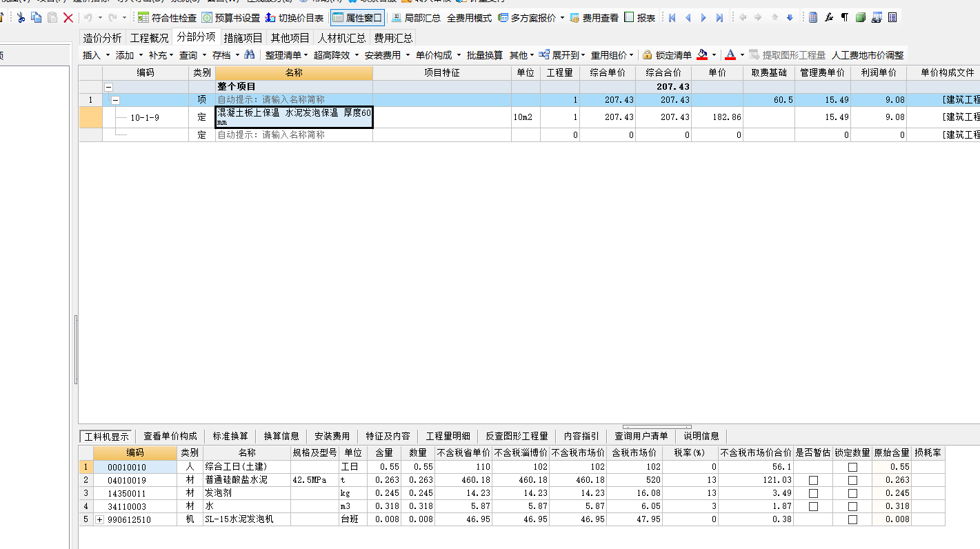Image resolution: width=980 pixels, height=549 pixels.
Task: Open 预算书设置 budget settings
Action: tap(230, 18)
